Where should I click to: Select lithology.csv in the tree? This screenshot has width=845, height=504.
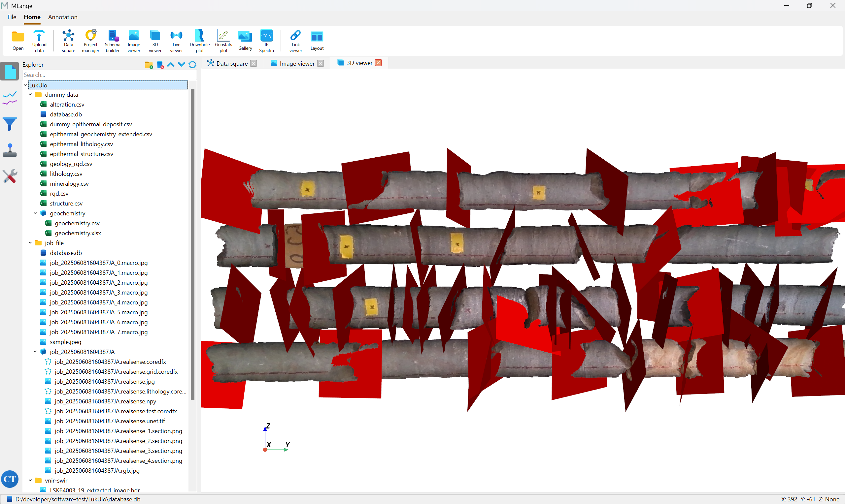(66, 173)
